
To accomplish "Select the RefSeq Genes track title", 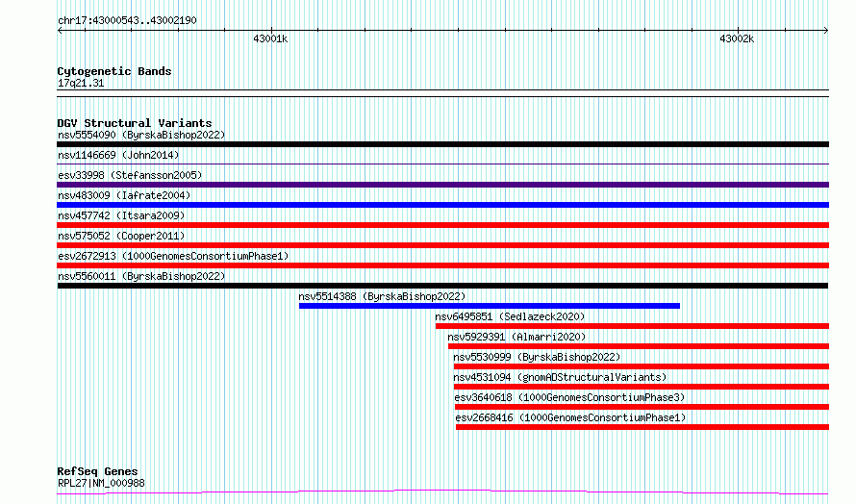I will point(98,471).
